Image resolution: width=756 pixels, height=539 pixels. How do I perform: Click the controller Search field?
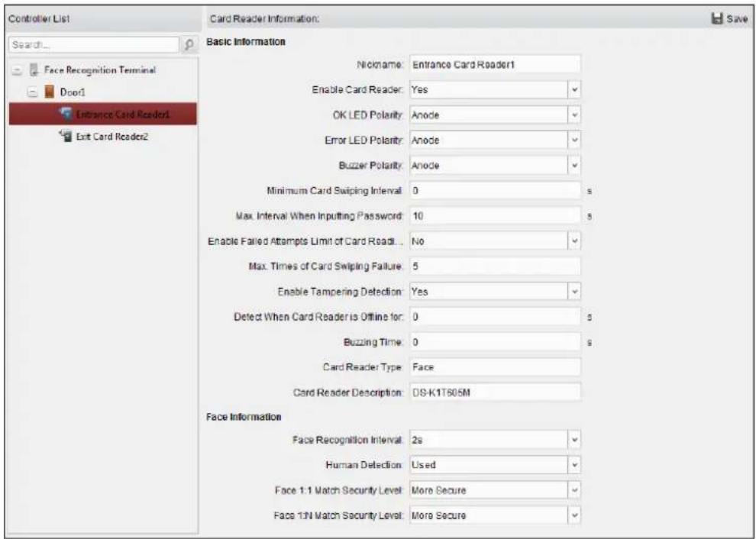pos(93,45)
